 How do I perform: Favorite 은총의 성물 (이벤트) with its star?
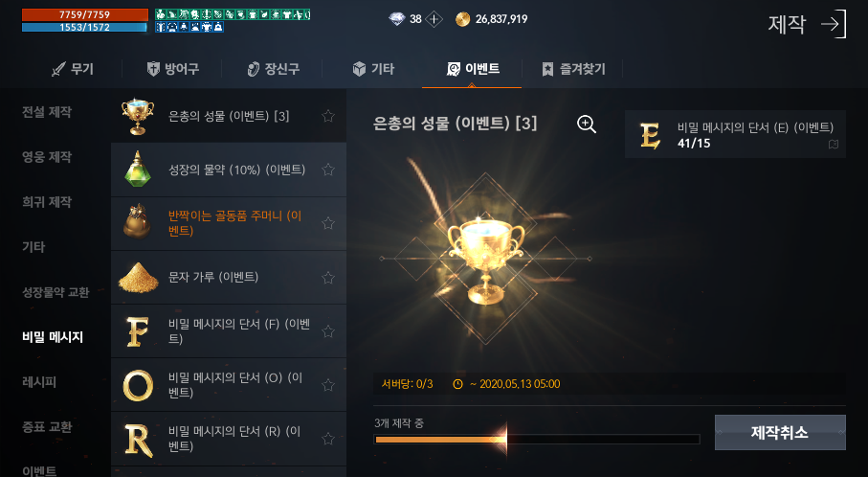[x=328, y=116]
